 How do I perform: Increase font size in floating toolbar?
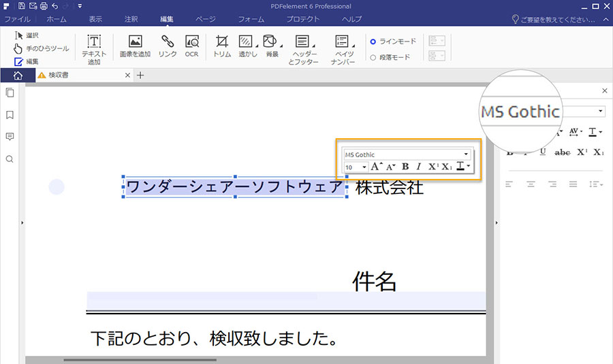(377, 167)
